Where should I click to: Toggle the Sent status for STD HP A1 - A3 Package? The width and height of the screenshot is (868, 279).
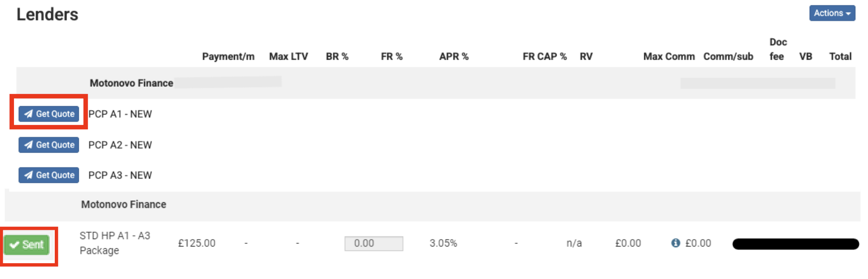pos(27,244)
